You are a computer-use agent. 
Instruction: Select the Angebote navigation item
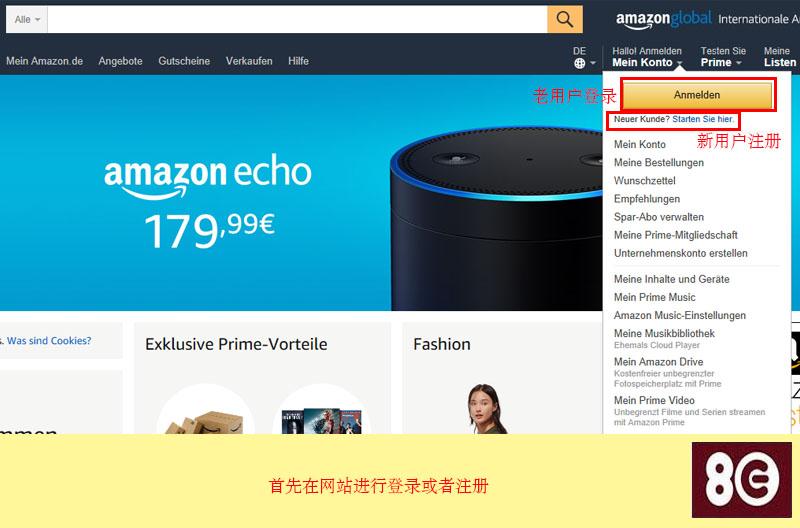(x=120, y=61)
